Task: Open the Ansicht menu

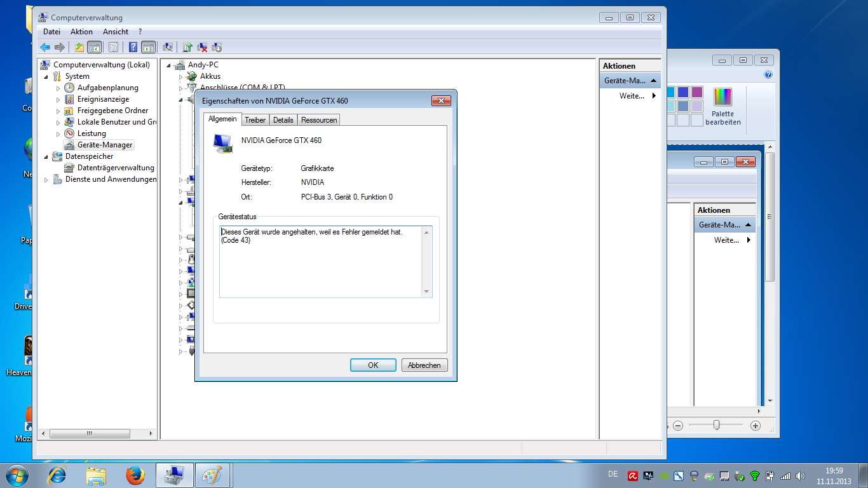Action: point(116,32)
